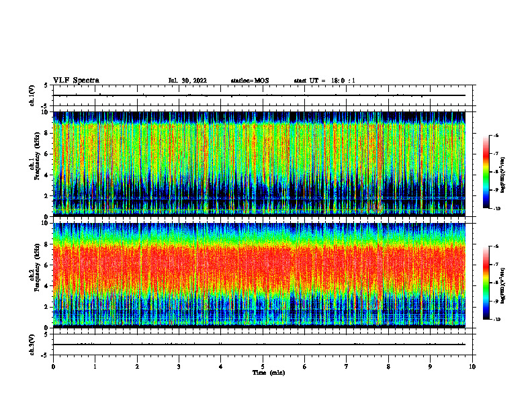The height and width of the screenshot is (411, 532).
Task: Click the "-10" label on ch.2 color bar
Action: [496, 320]
